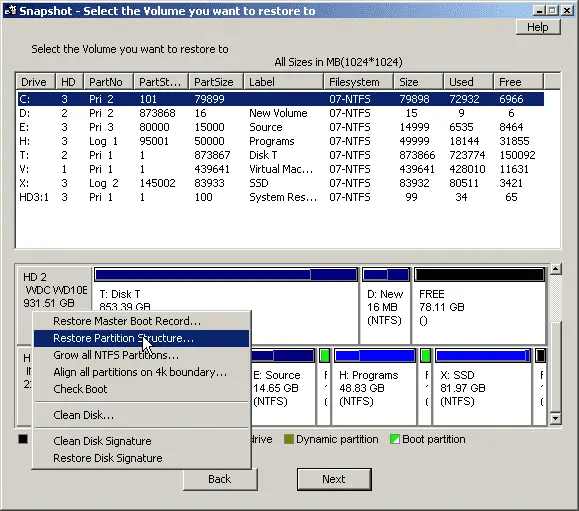Viewport: 579px width, 511px height.
Task: Click the PartSize column header
Action: coord(216,82)
